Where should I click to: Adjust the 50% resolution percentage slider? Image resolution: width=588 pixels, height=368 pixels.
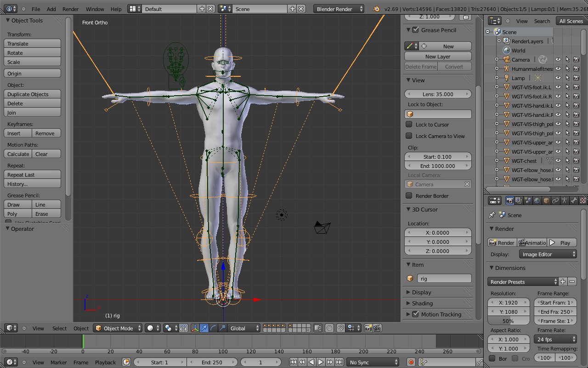508,321
